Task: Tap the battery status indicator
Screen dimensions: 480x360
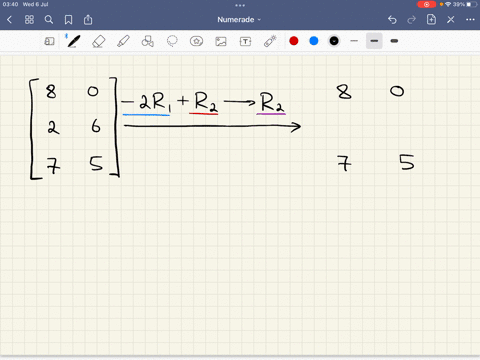Action: (x=473, y=4)
